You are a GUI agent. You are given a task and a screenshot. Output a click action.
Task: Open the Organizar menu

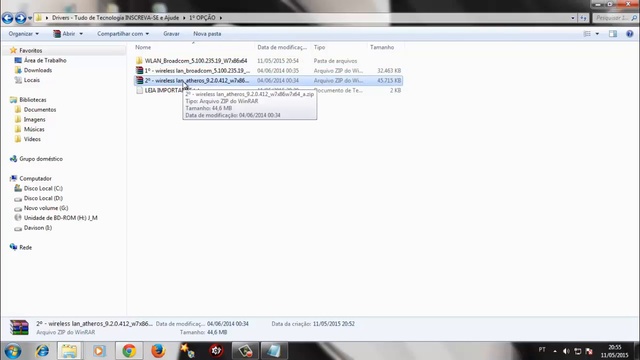point(24,34)
